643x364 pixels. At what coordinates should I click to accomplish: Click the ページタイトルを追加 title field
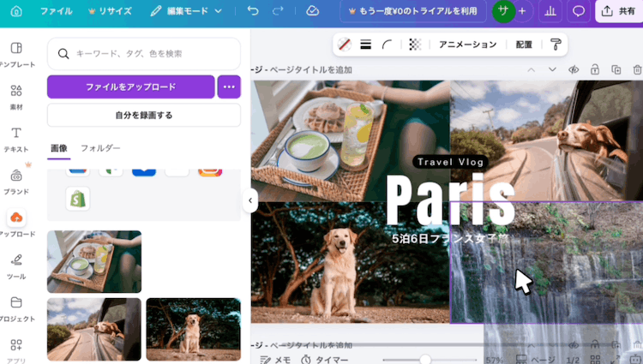(311, 70)
